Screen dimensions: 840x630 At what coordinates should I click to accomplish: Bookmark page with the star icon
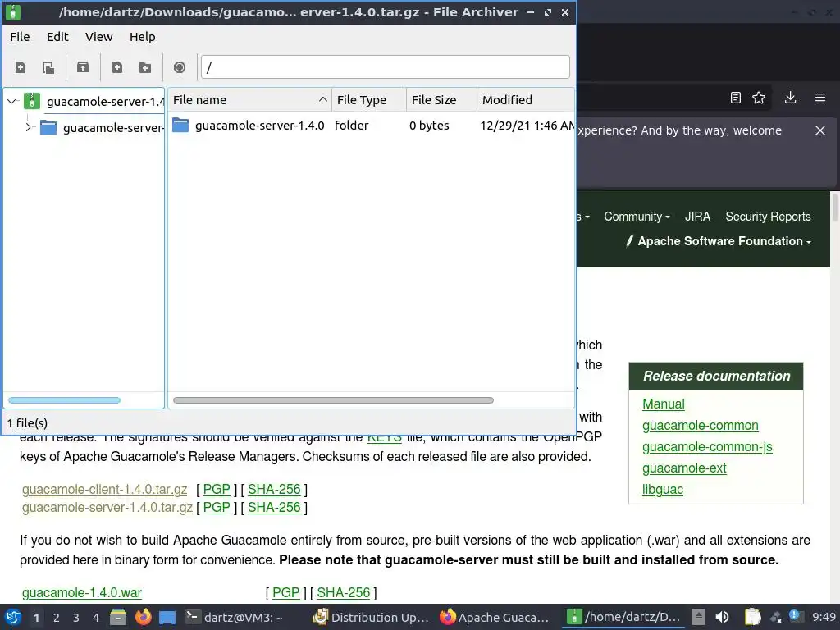759,98
